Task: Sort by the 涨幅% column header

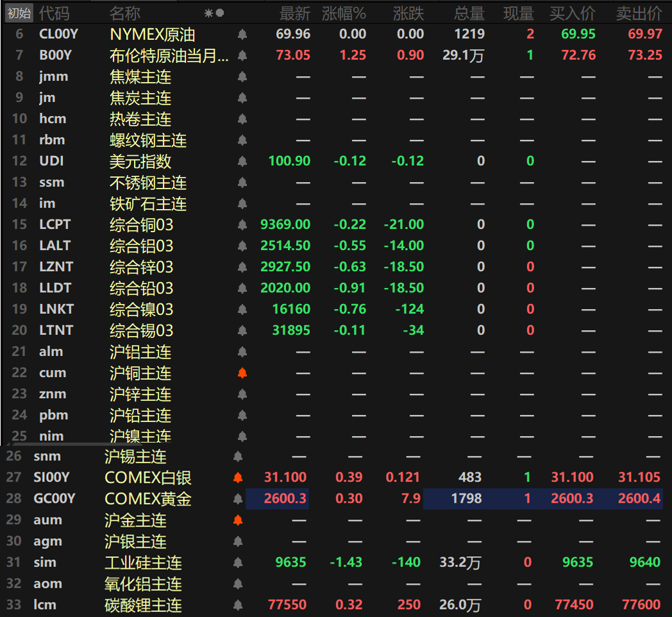Action: 344,13
